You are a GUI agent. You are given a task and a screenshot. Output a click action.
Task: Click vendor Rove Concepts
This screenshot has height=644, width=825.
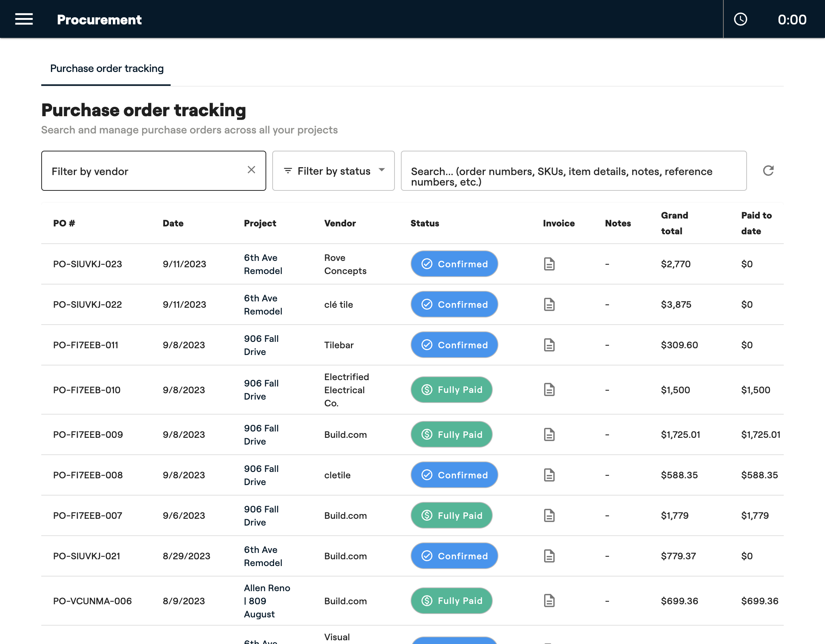tap(345, 264)
